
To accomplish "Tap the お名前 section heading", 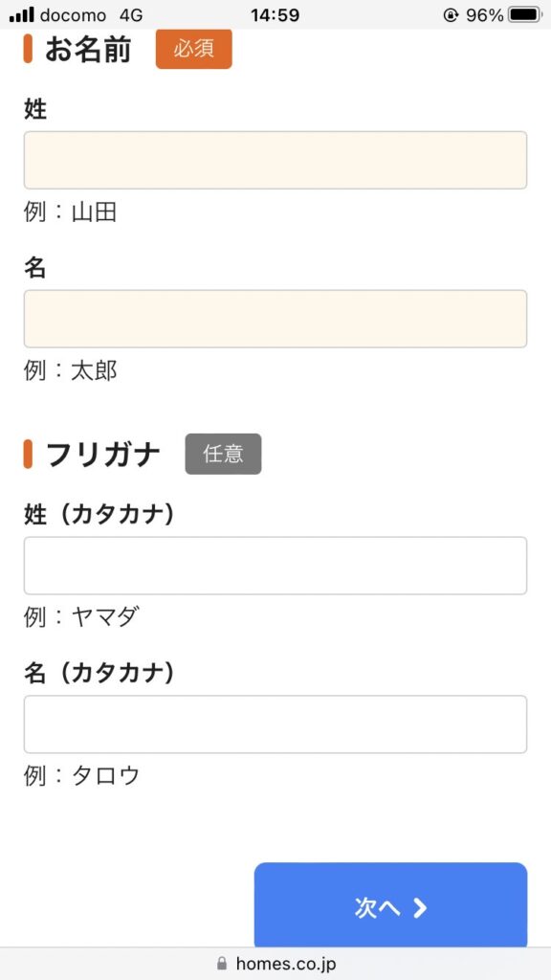I will [88, 50].
